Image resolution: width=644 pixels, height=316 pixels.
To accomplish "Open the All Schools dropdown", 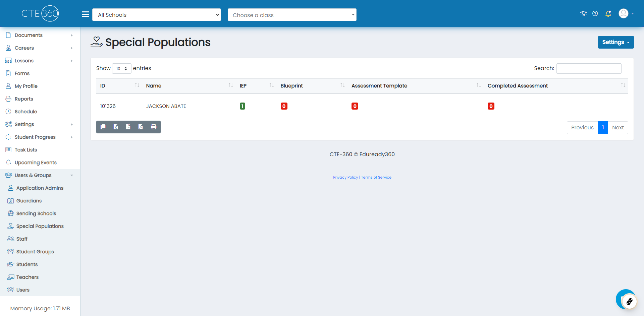I will coord(157,15).
